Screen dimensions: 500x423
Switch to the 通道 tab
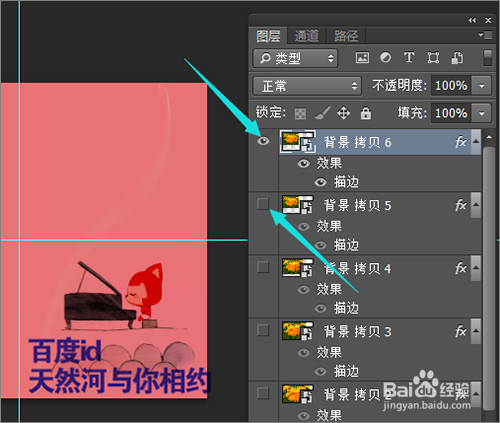coord(306,36)
